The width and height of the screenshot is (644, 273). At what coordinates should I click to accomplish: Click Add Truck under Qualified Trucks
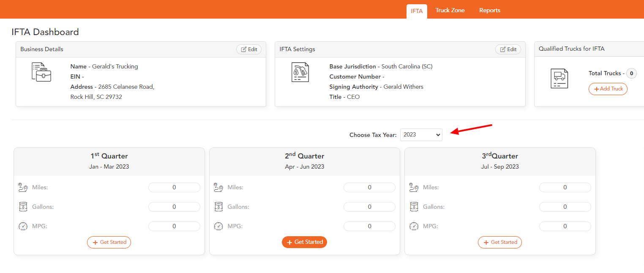[608, 89]
